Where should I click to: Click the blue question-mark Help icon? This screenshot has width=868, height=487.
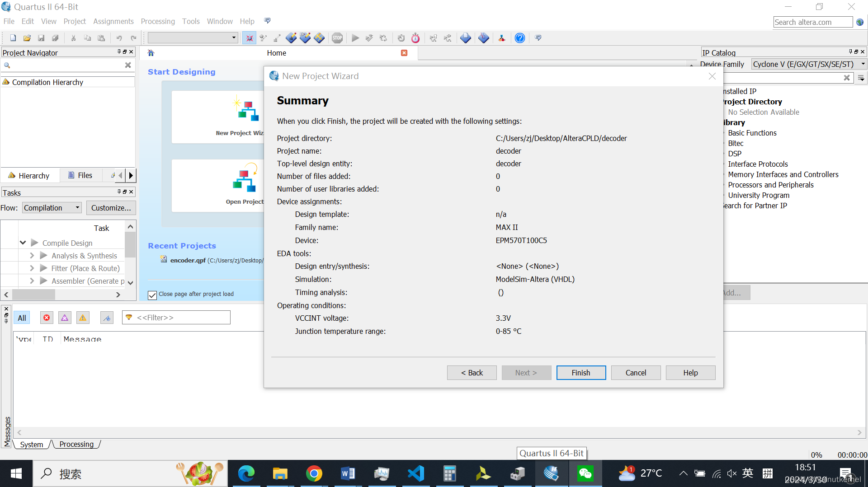click(x=520, y=38)
